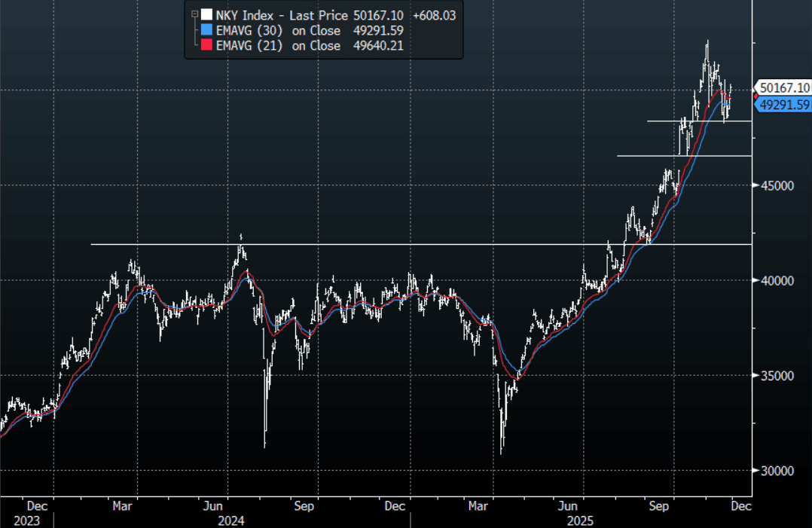Click the red diamond marker on price axis
The width and height of the screenshot is (812, 528).
(x=756, y=96)
